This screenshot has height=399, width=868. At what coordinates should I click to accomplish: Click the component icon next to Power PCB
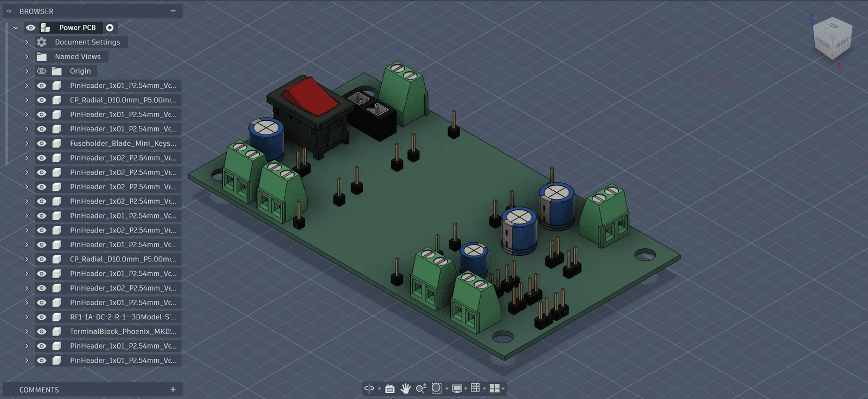click(x=46, y=27)
